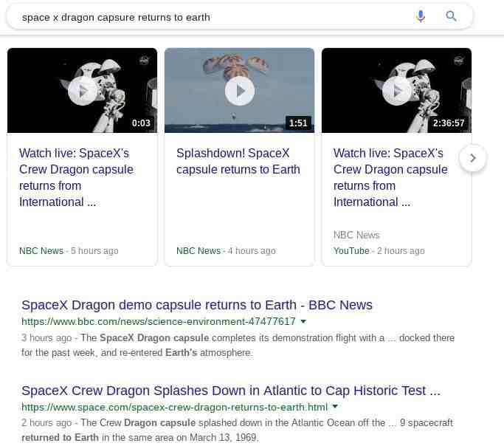Play the 2:36:57 YouTube video
504x446 pixels.
tap(397, 91)
